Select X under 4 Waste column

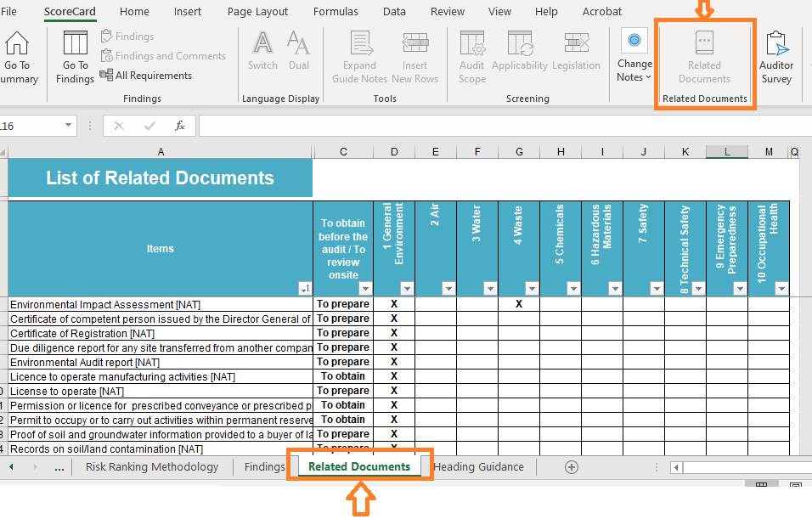pos(519,305)
